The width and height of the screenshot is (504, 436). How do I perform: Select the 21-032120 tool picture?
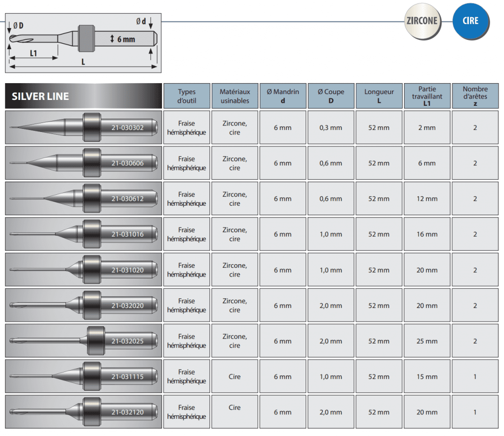[x=83, y=412]
